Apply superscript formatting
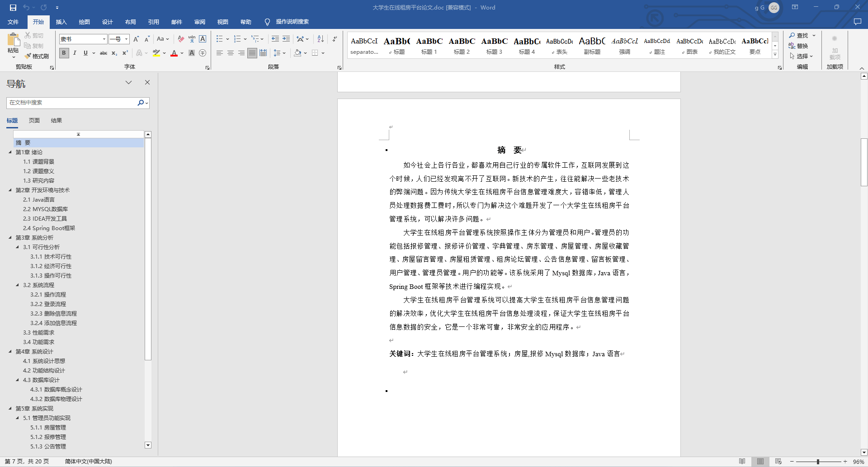This screenshot has height=467, width=868. (x=125, y=53)
